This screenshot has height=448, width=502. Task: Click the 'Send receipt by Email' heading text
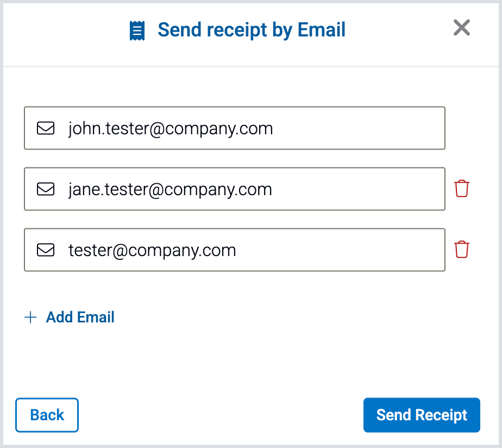(x=252, y=30)
